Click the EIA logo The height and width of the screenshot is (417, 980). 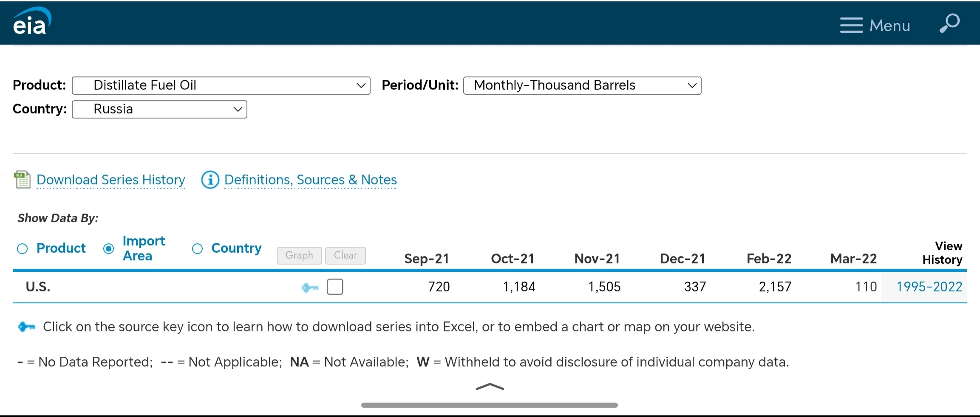32,21
